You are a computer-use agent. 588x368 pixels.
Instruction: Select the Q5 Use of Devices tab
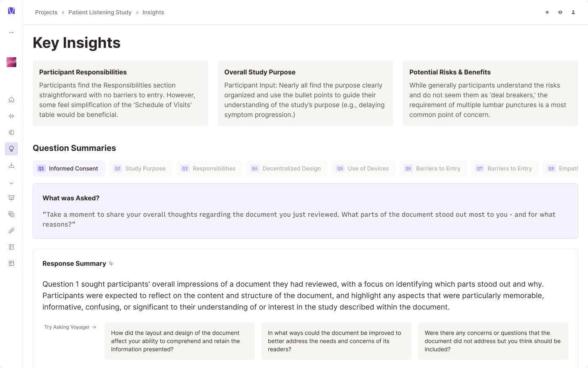coord(363,168)
